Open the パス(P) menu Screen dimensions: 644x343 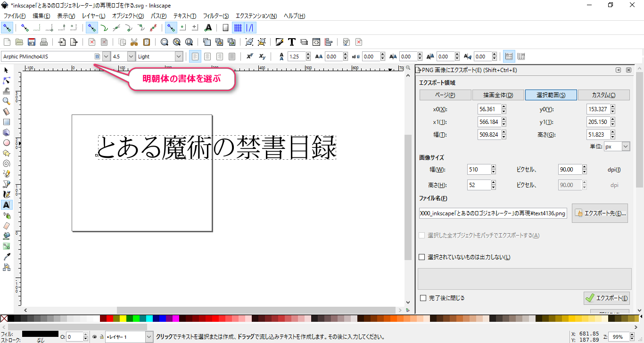[158, 16]
